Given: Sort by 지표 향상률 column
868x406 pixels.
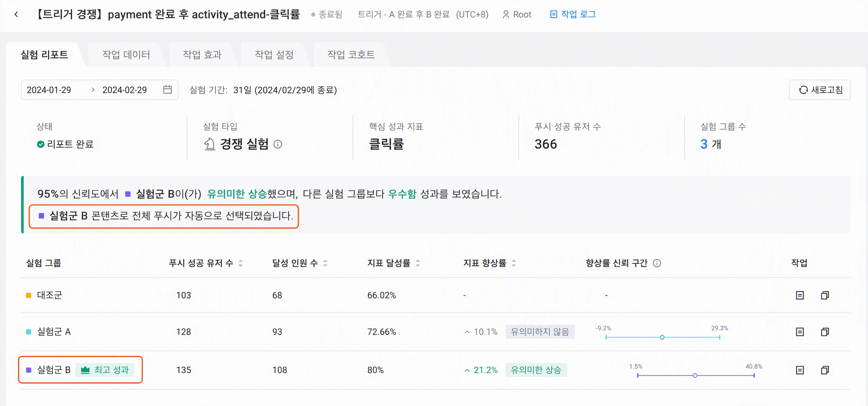Looking at the screenshot, I should click(513, 263).
